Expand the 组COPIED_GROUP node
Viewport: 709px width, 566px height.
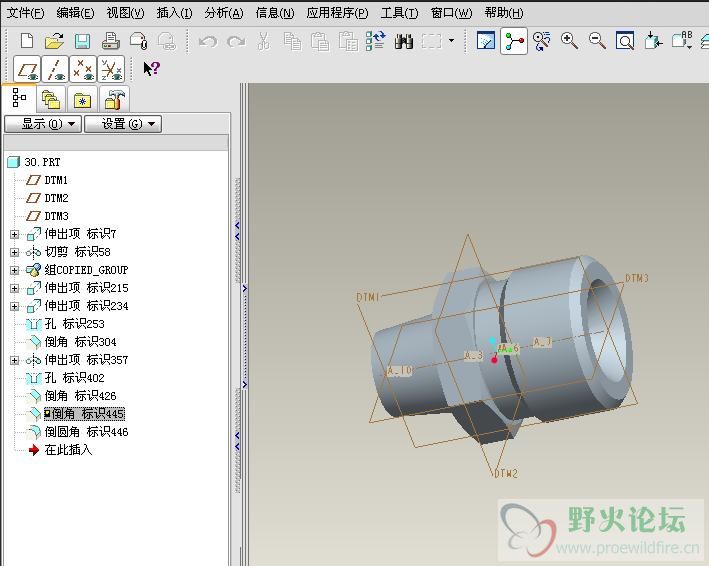[14, 270]
